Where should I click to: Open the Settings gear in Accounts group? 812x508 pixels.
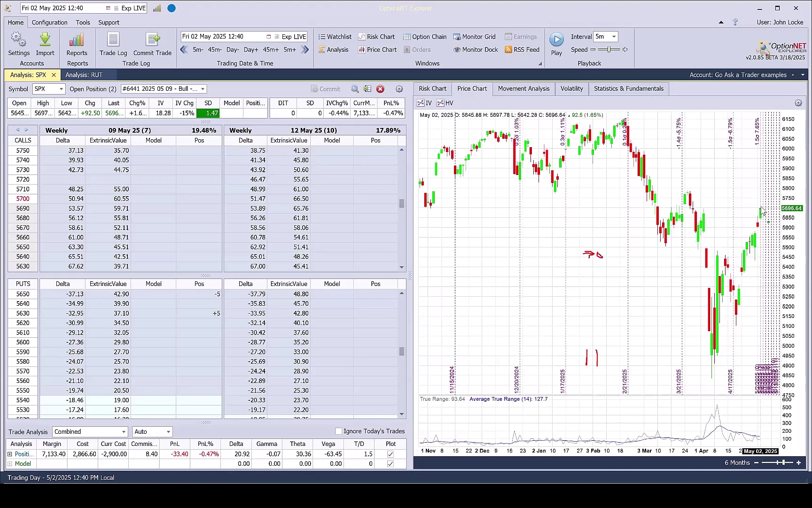[19, 44]
